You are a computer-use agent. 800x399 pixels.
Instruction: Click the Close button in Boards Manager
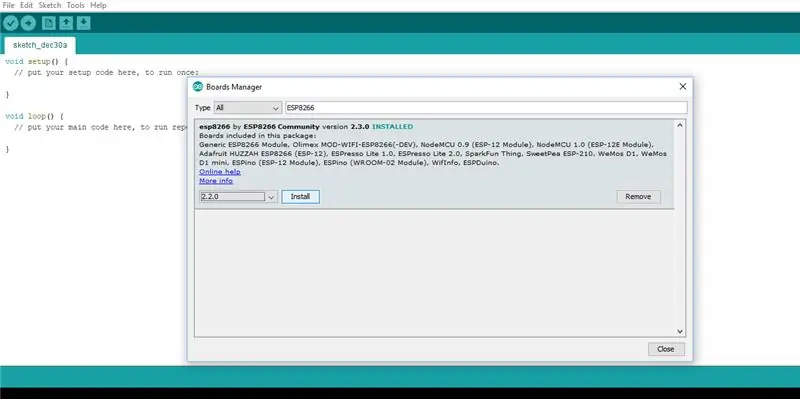(x=666, y=349)
